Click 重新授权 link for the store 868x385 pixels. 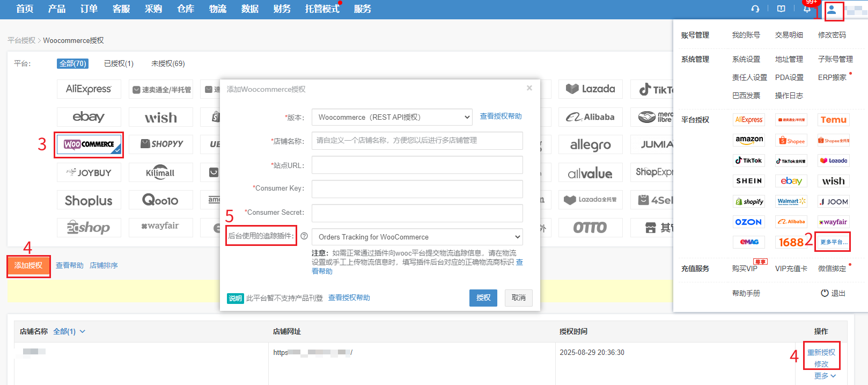point(821,352)
